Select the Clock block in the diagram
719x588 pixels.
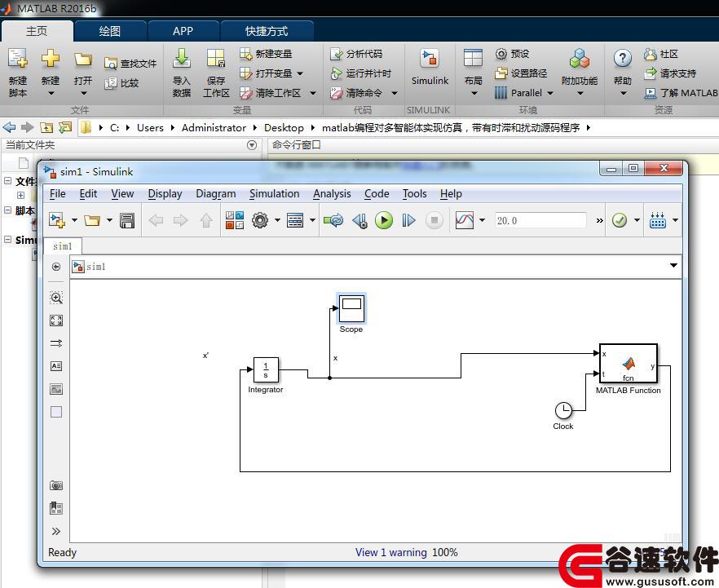click(x=563, y=410)
